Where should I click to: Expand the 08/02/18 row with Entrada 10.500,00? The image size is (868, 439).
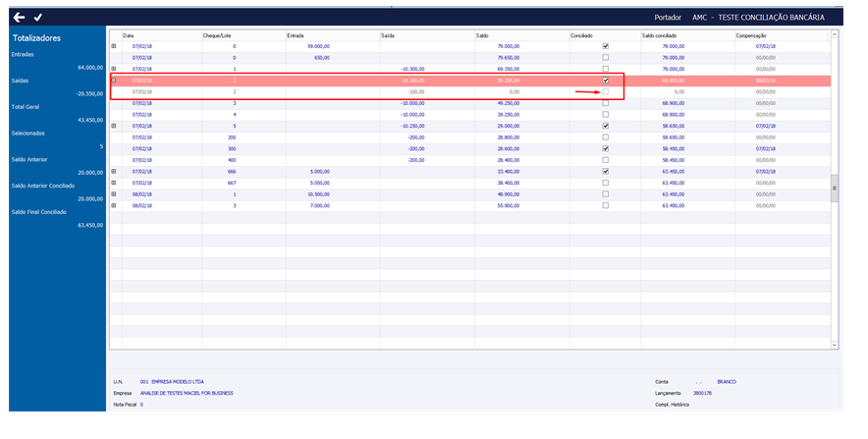(x=114, y=194)
